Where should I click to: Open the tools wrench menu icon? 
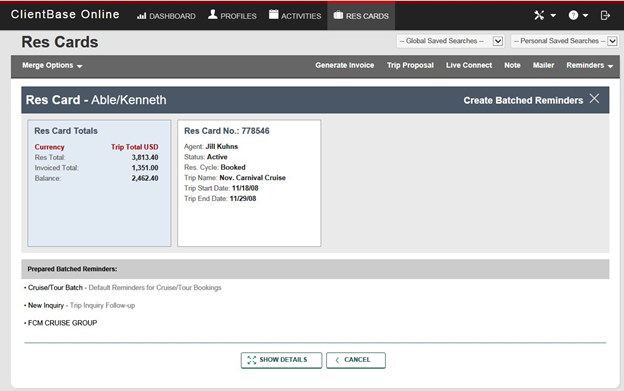(x=539, y=16)
